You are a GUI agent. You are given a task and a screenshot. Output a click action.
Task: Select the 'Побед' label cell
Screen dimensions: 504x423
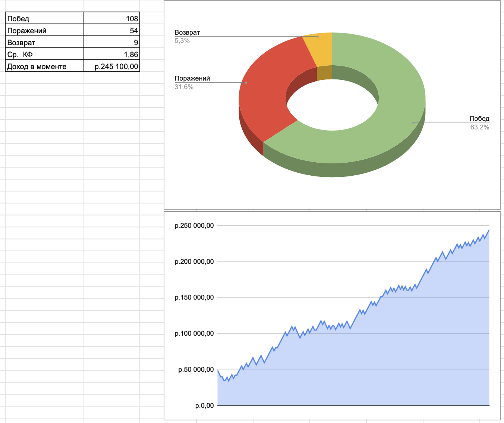[44, 18]
